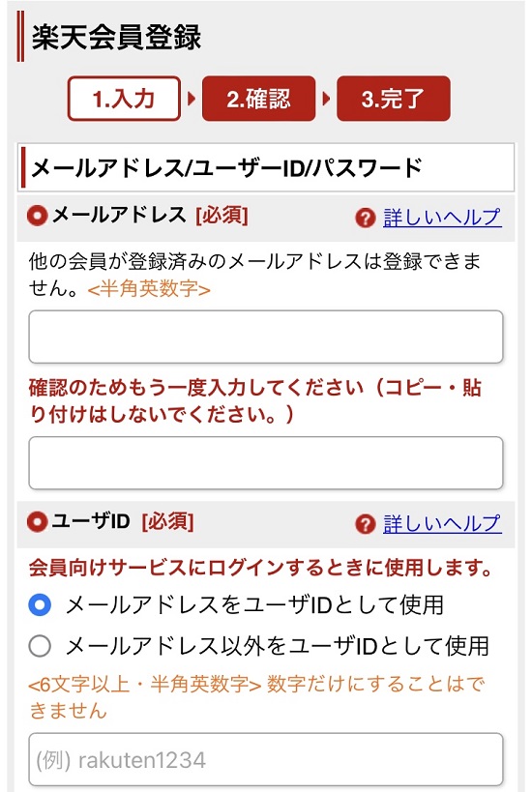
Task: Go to the 3.完了 step tab
Action: 394,99
